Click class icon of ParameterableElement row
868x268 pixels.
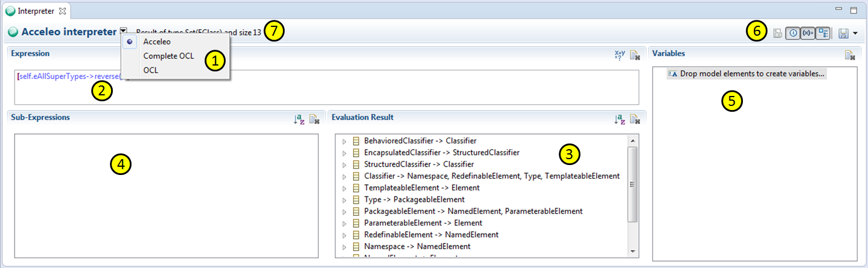click(x=356, y=223)
